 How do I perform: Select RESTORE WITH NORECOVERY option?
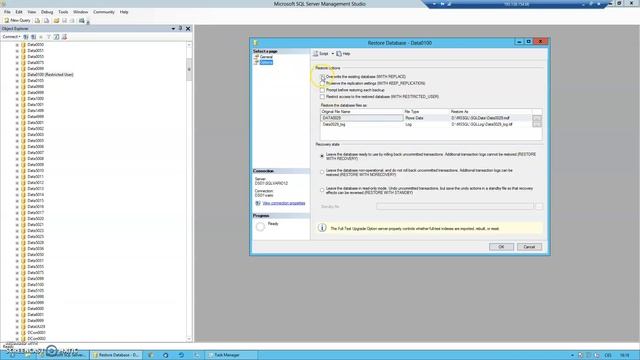pyautogui.click(x=322, y=172)
